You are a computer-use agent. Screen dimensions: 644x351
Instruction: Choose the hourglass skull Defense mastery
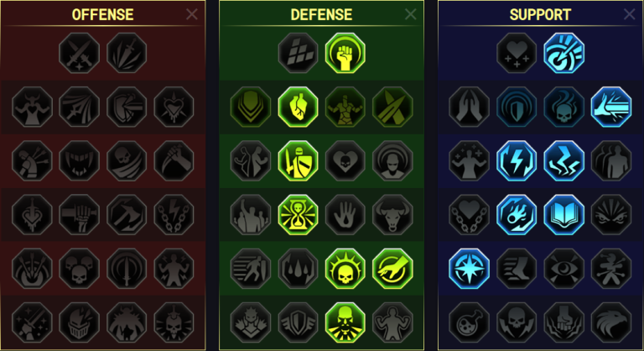click(298, 215)
